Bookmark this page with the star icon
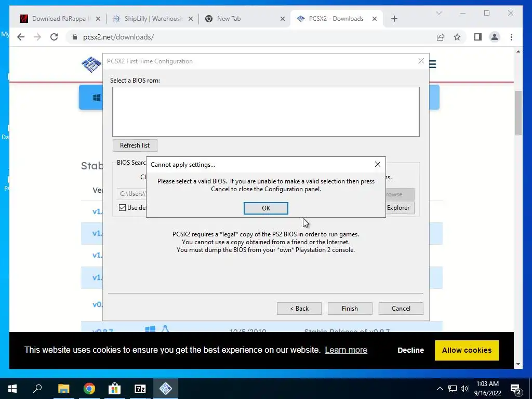Viewport: 532px width, 399px height. [457, 37]
